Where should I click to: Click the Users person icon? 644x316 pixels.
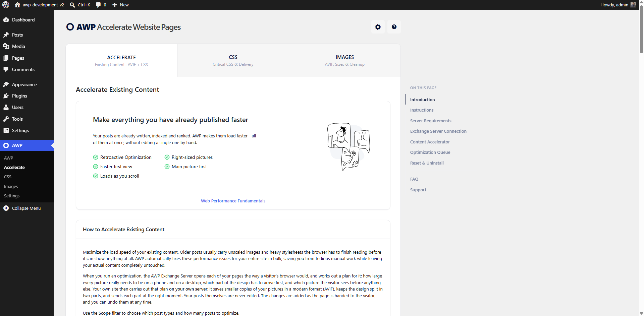(6, 107)
